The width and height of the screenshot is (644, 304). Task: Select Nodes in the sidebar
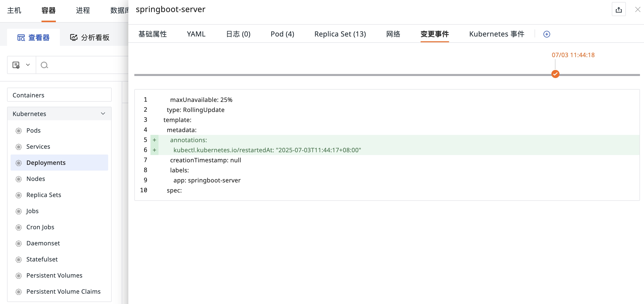[x=36, y=179]
